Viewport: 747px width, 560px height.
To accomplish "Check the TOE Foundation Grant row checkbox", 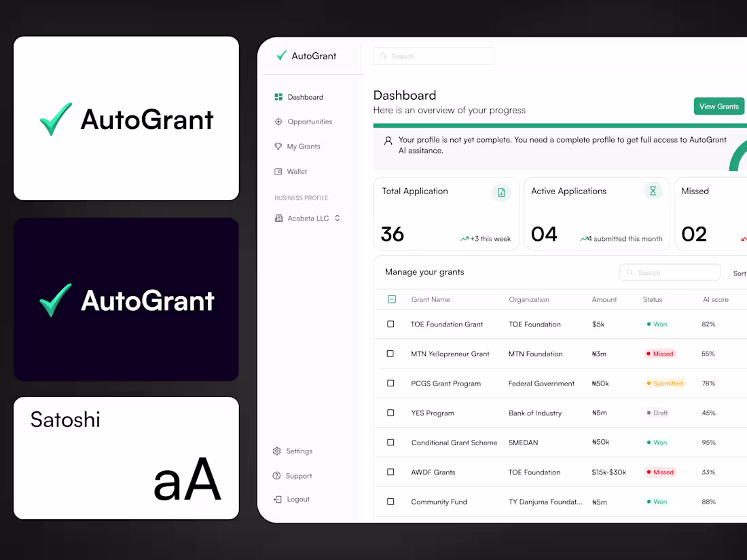I will point(390,324).
